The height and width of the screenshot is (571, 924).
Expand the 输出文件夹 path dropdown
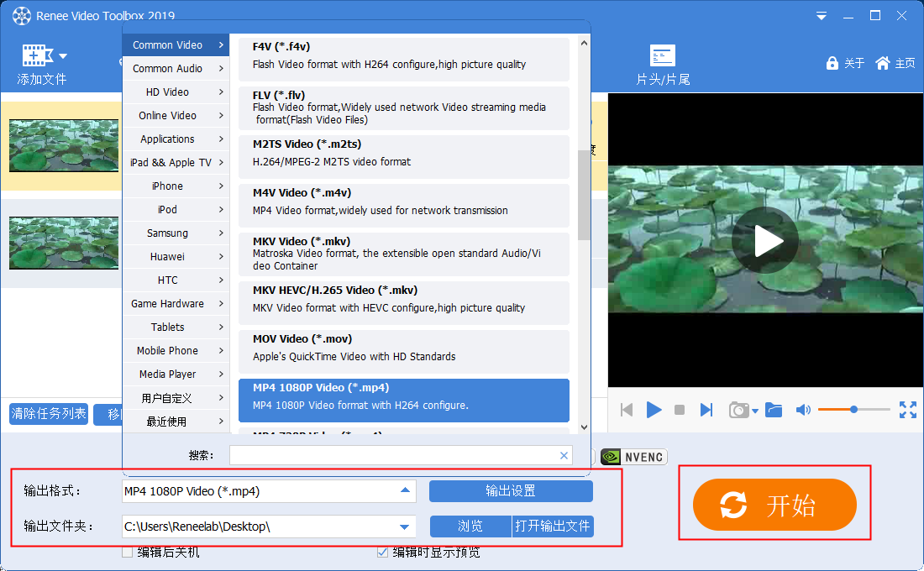click(404, 526)
